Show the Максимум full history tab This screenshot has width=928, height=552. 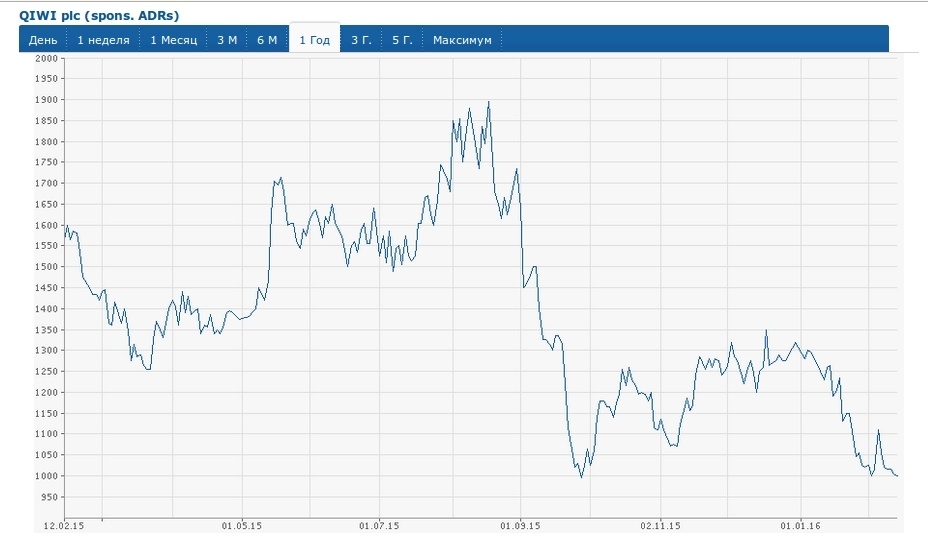coord(462,40)
